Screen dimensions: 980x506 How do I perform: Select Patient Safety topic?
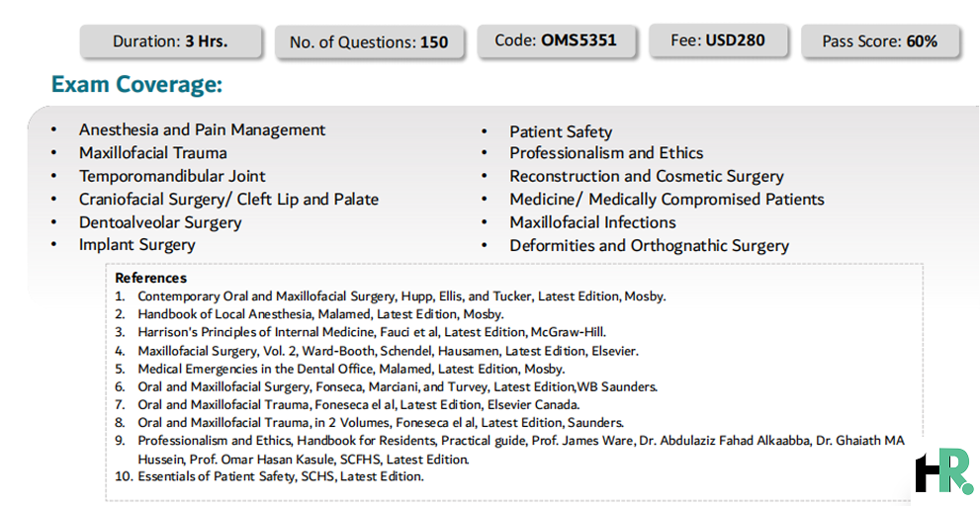tap(561, 132)
